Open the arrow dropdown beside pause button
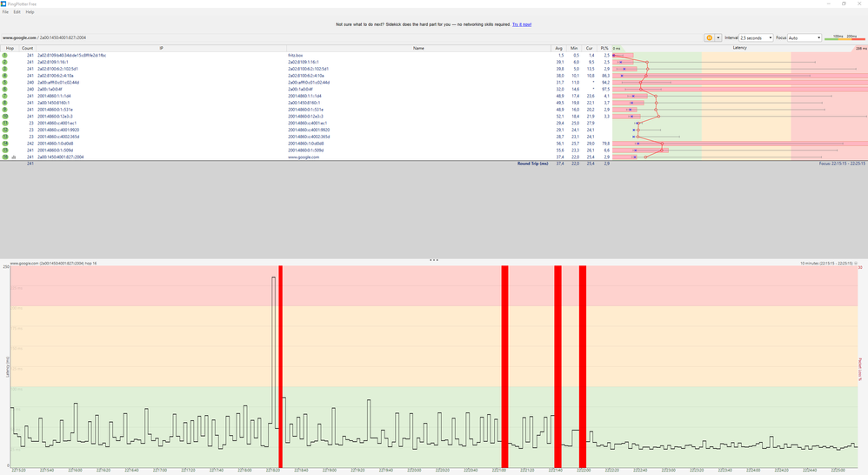Image resolution: width=868 pixels, height=475 pixels. pyautogui.click(x=718, y=37)
